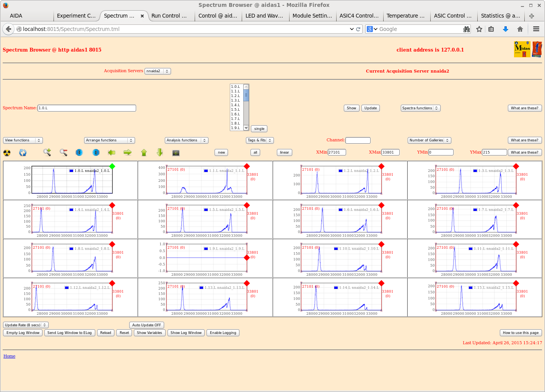
Task: Open the Analysis functions dropdown
Action: 187,140
